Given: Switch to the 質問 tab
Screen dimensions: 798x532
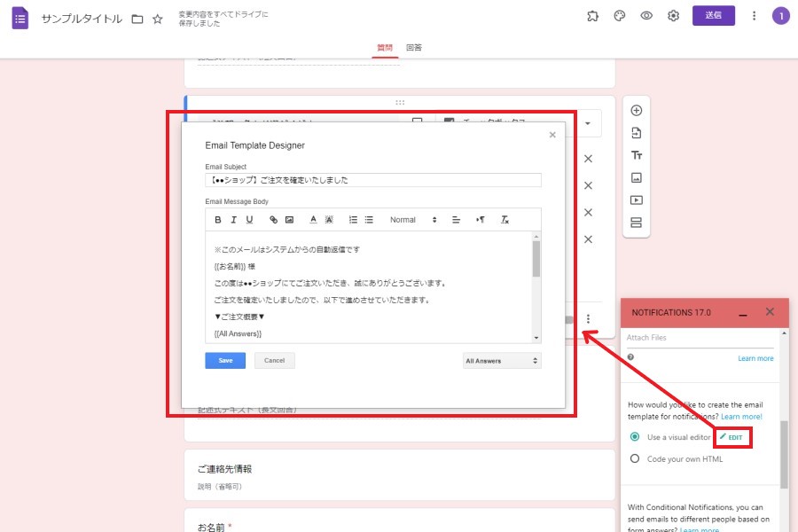Looking at the screenshot, I should click(385, 47).
